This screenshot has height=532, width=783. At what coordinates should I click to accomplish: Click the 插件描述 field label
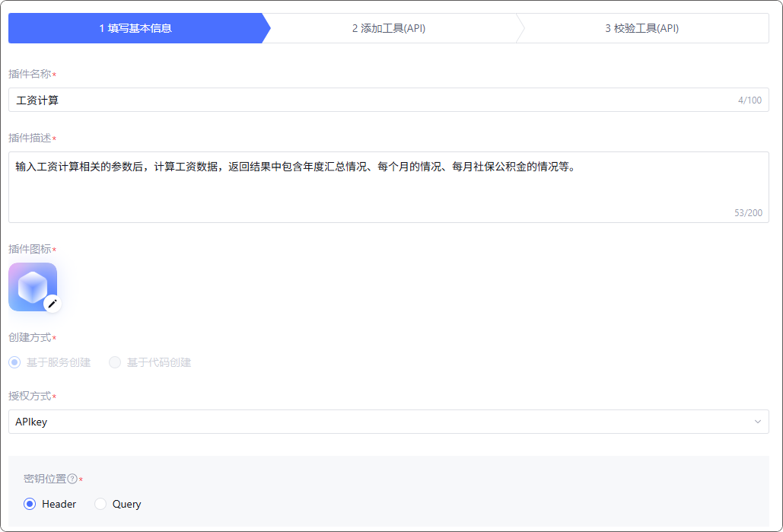coord(30,138)
